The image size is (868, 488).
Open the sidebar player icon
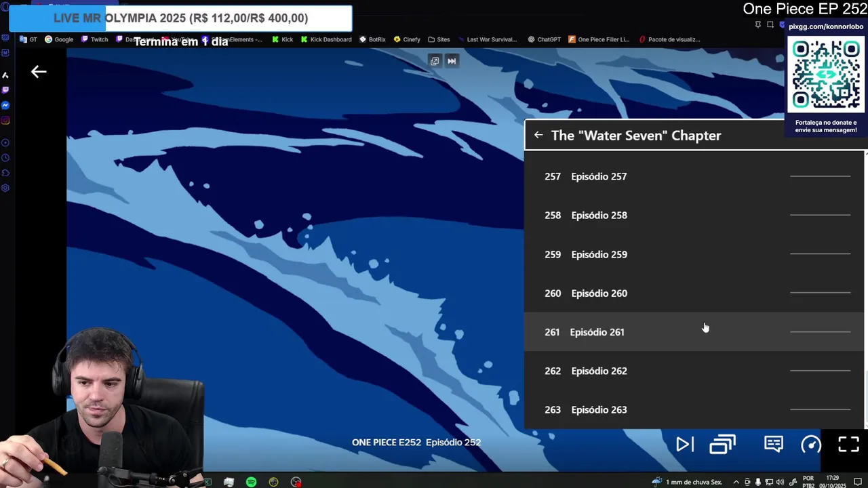tap(5, 142)
